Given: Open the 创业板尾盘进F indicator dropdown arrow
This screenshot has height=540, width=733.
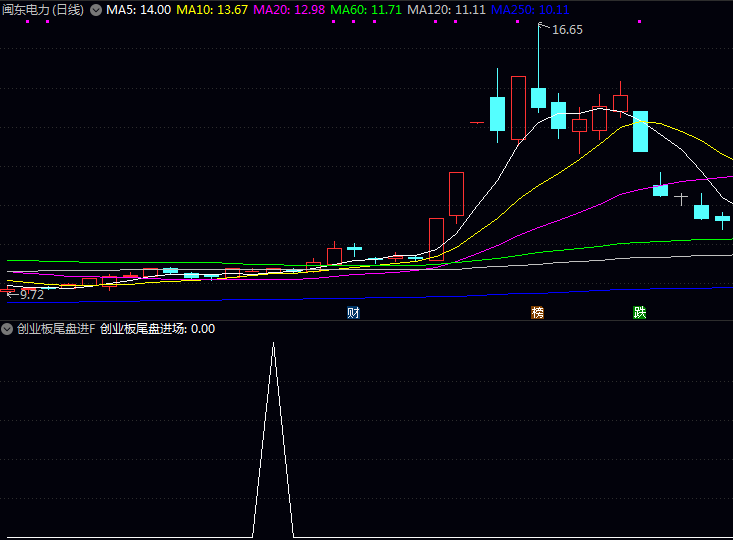Looking at the screenshot, I should (x=7, y=329).
